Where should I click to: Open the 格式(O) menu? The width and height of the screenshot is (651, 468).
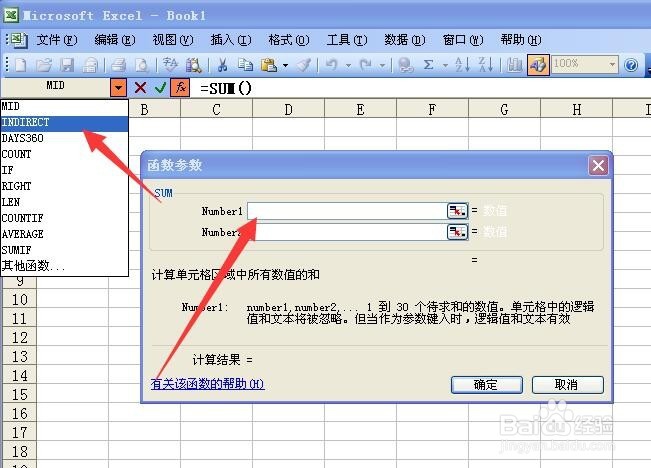(x=289, y=40)
